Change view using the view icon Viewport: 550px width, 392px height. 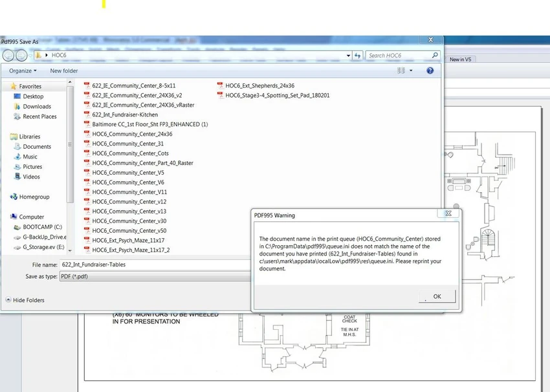tap(401, 71)
